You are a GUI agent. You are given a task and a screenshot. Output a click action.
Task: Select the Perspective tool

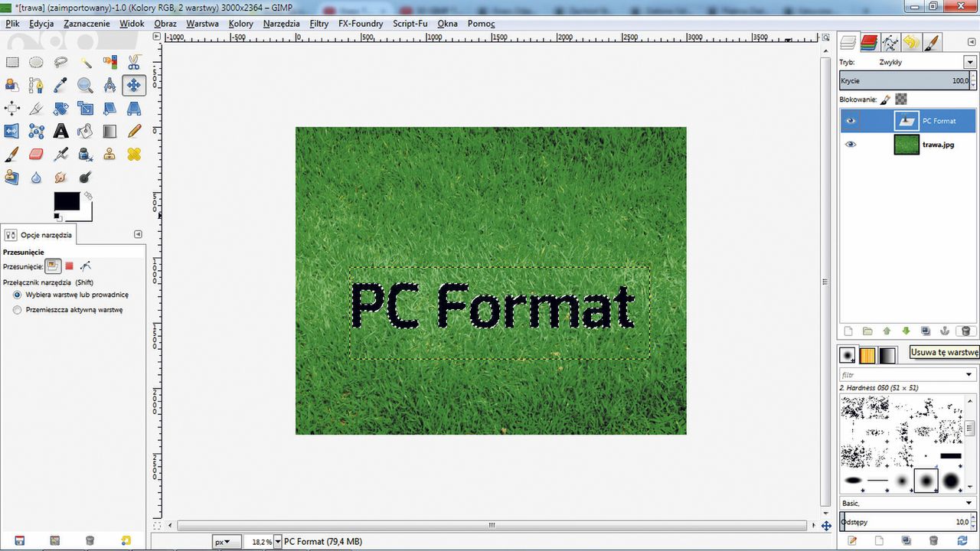134,109
